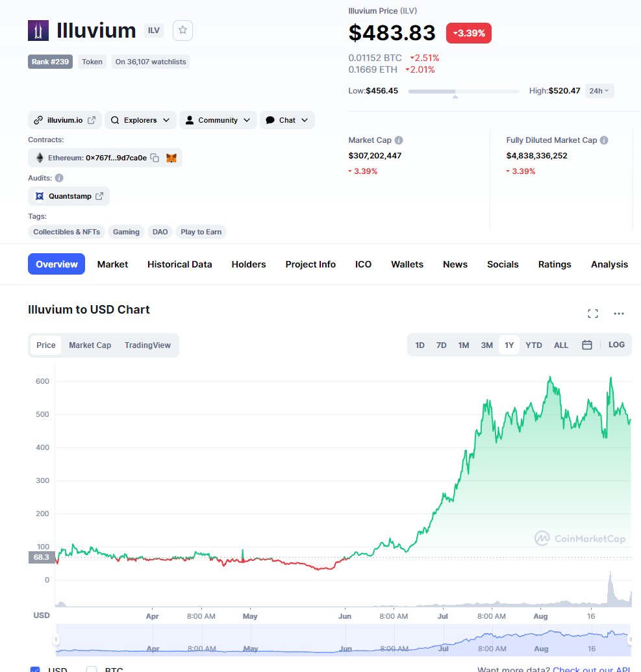Click the Gaming tag
641x672 pixels.
[126, 232]
